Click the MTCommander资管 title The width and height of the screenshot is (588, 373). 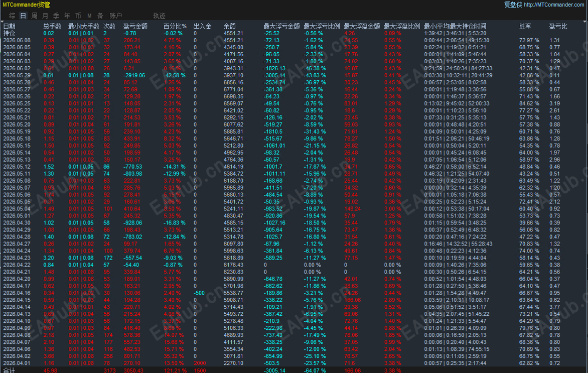(x=26, y=5)
